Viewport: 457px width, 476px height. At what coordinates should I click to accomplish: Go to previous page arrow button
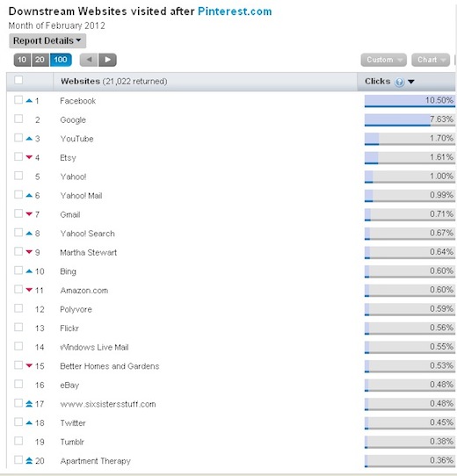point(89,60)
